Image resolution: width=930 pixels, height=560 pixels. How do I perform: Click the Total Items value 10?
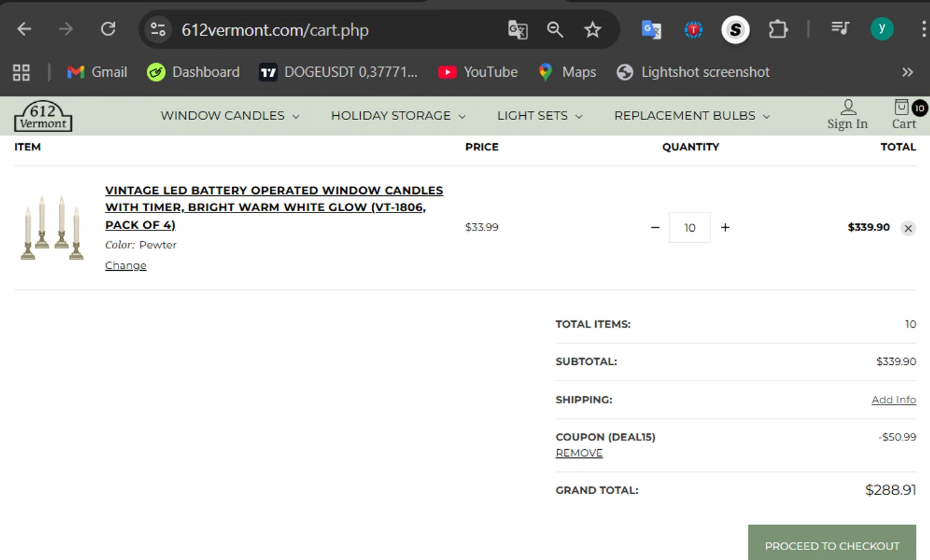(910, 325)
